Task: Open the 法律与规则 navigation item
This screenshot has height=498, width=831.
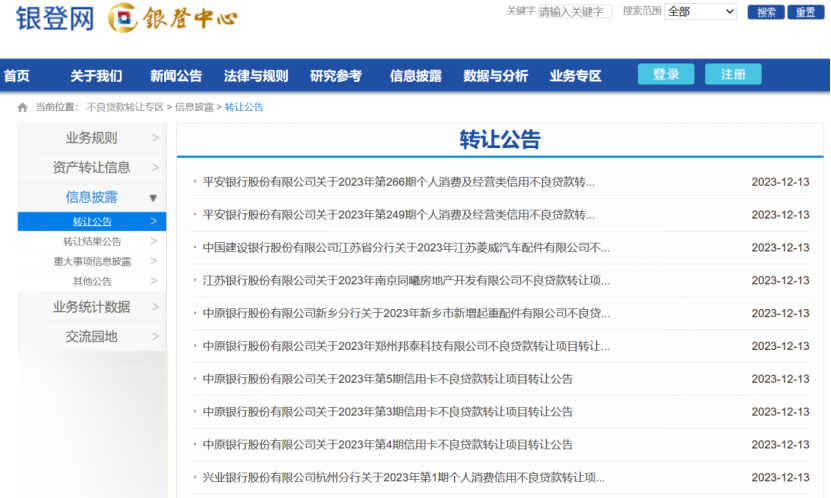Action: [x=256, y=76]
